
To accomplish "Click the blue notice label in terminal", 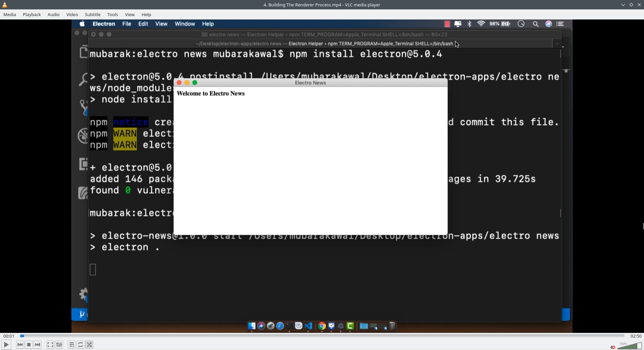I will click(x=131, y=122).
